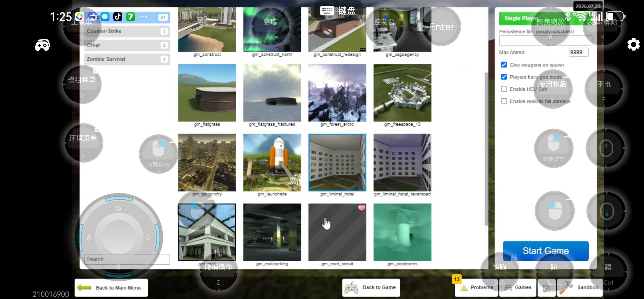The width and height of the screenshot is (644, 299).
Task: Tap the 快跑 Shift sprint button
Action: click(x=500, y=271)
